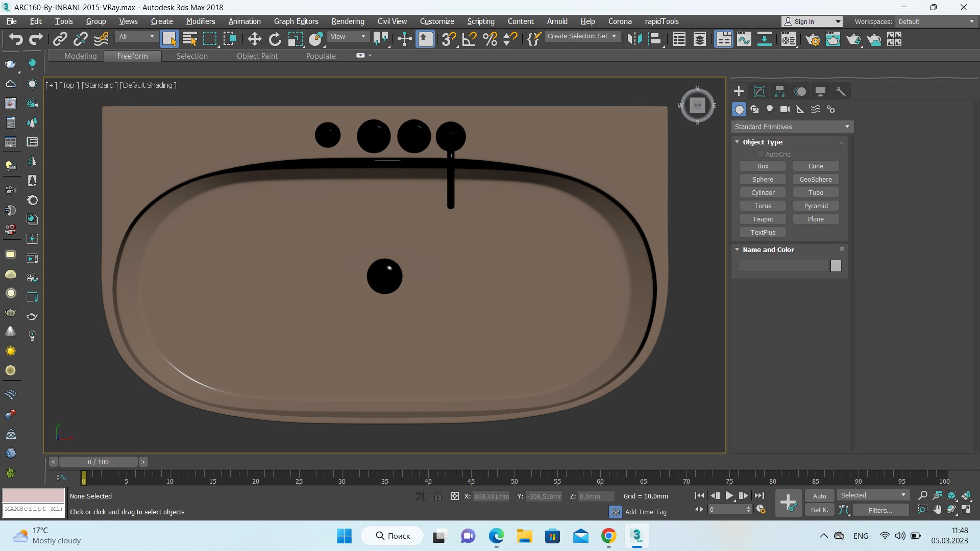Play the animation
This screenshot has height=551, width=980.
pyautogui.click(x=729, y=495)
